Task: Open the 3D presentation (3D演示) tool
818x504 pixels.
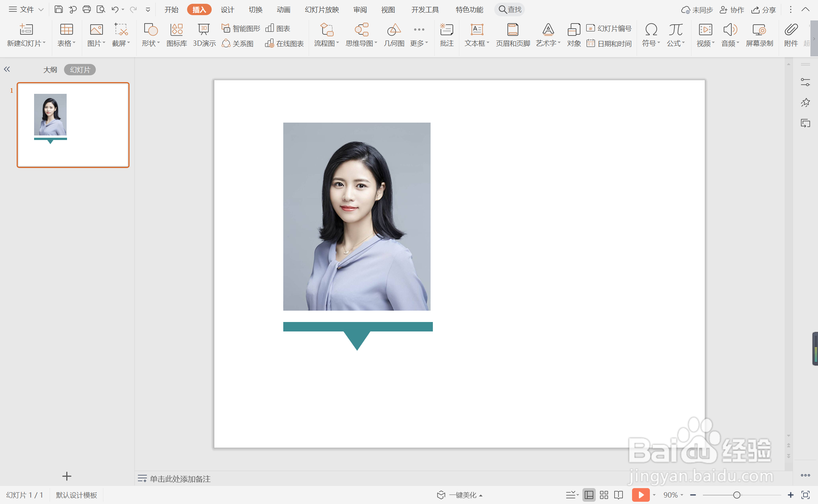Action: 204,34
